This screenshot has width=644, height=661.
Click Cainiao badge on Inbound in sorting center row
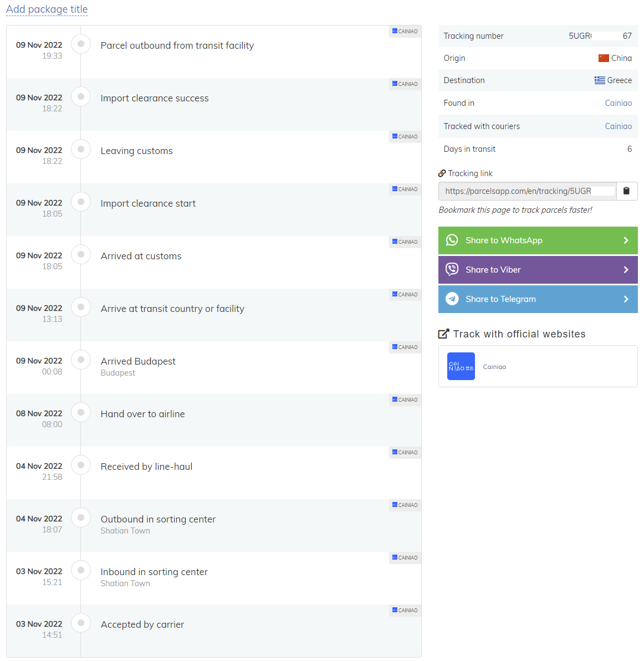405,558
